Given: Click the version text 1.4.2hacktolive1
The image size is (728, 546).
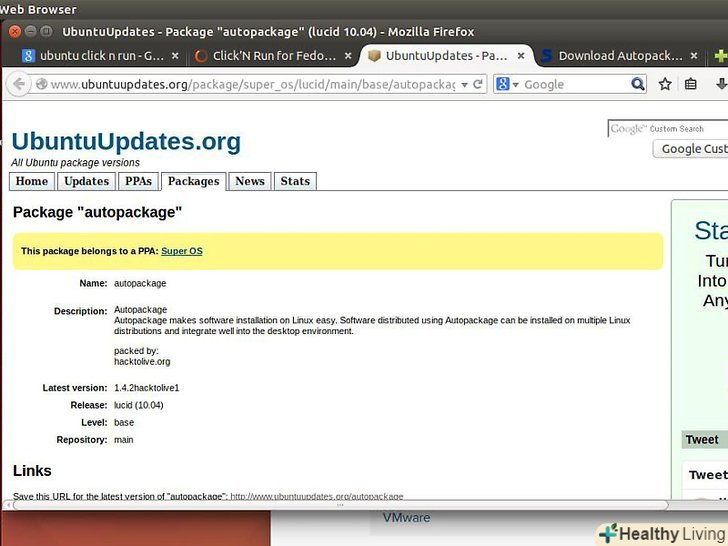Looking at the screenshot, I should (x=147, y=388).
